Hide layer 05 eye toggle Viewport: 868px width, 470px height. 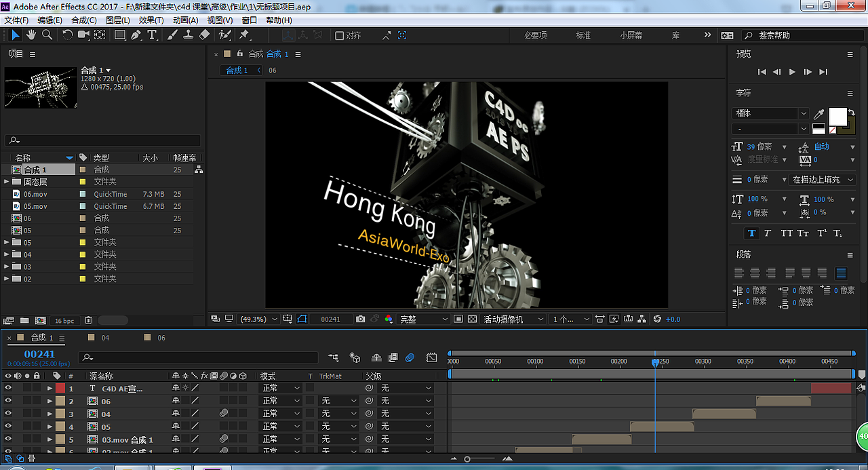tap(8, 427)
